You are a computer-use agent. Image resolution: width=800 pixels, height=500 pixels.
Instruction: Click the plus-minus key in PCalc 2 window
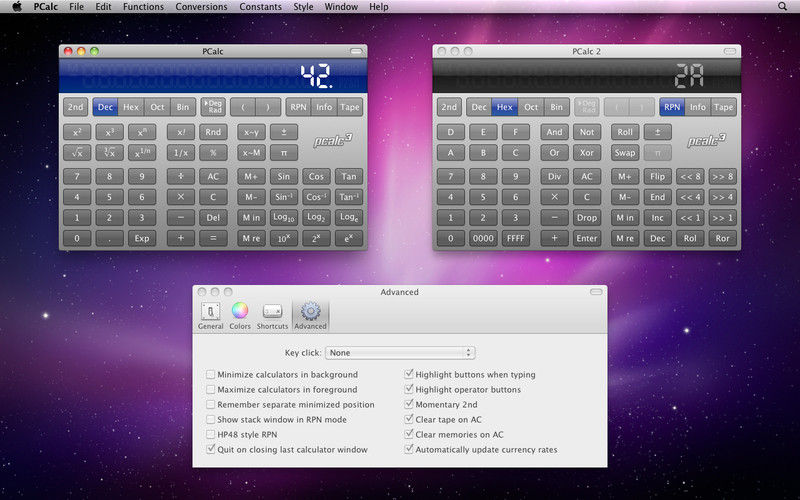pyautogui.click(x=657, y=132)
